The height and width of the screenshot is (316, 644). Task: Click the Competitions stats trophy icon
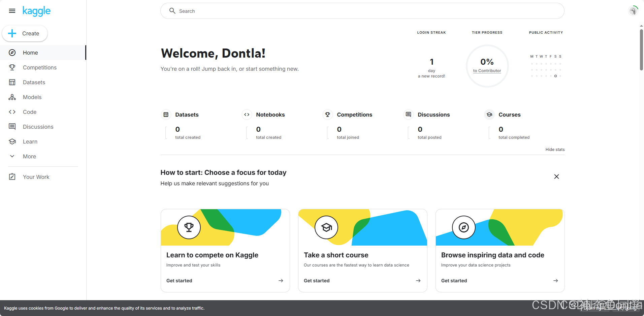click(x=328, y=115)
